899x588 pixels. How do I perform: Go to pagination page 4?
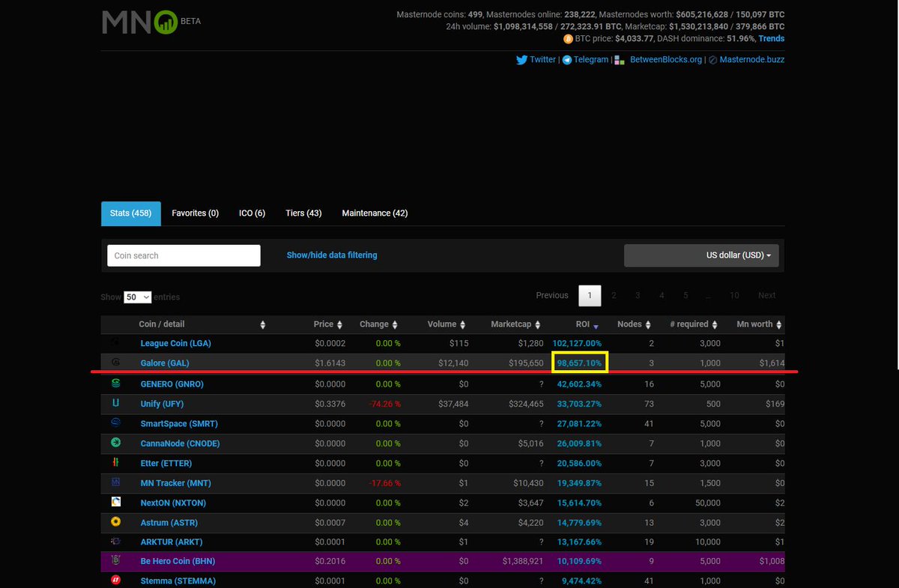pyautogui.click(x=662, y=295)
